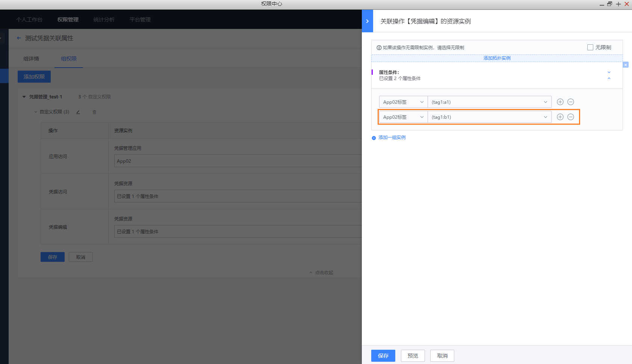Click the minus circle icon beside 添加一组实例
The width and height of the screenshot is (632, 364).
pyautogui.click(x=374, y=137)
